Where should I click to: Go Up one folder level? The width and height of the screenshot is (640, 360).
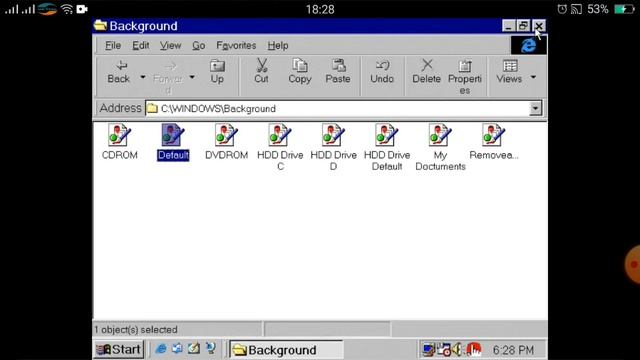(217, 72)
